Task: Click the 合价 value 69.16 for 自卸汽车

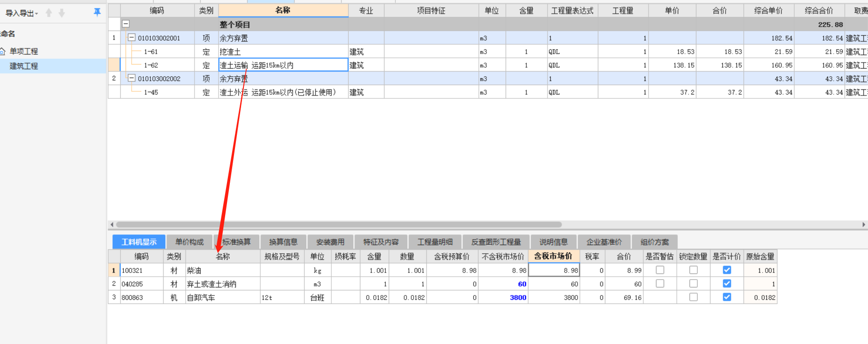Action: pos(632,298)
